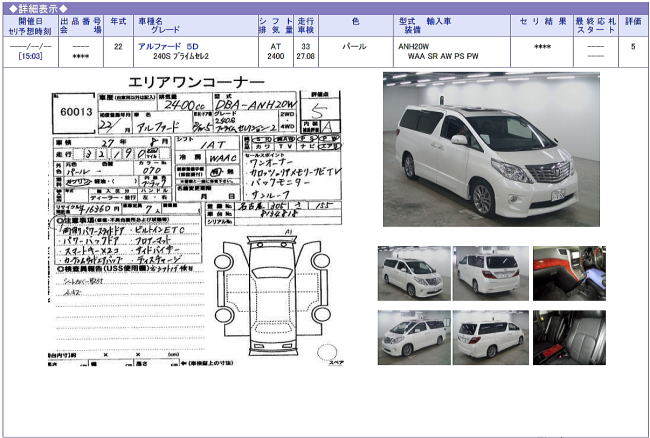Image resolution: width=650 pixels, height=438 pixels.
Task: Click the 年式 column header
Action: point(118,26)
